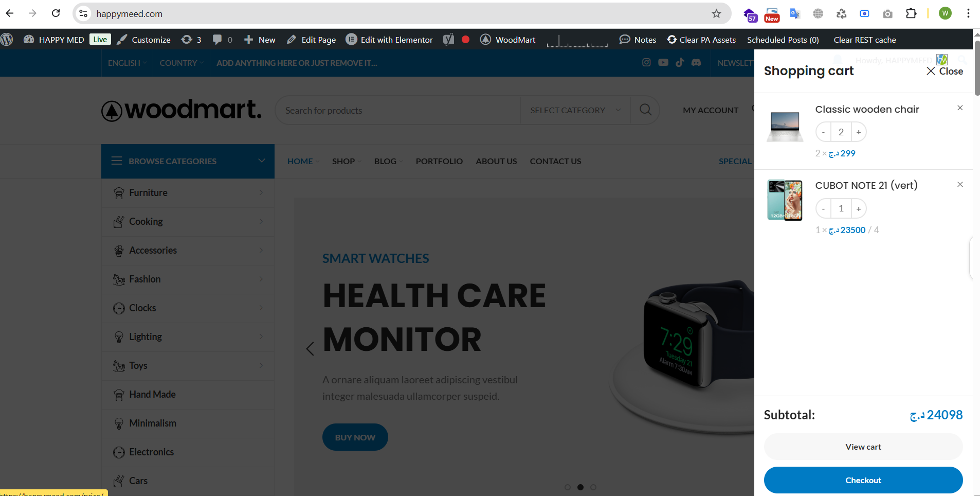Open the Select Category dropdown
Viewport: 980px width, 496px height.
[575, 110]
